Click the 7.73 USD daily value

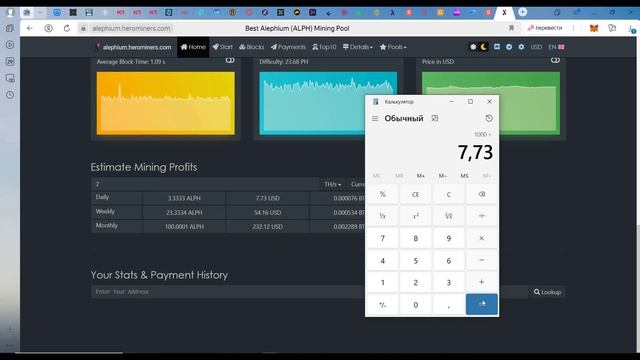267,198
